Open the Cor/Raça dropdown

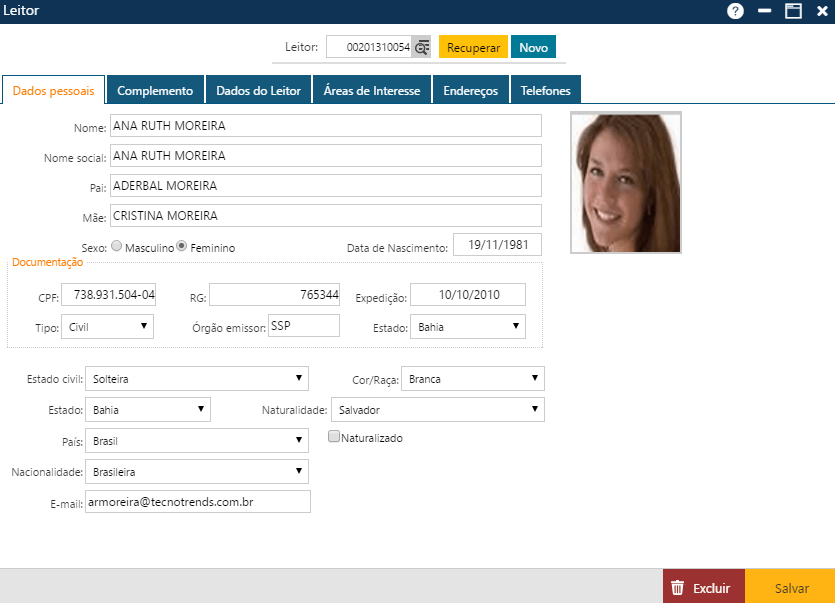[x=472, y=379]
